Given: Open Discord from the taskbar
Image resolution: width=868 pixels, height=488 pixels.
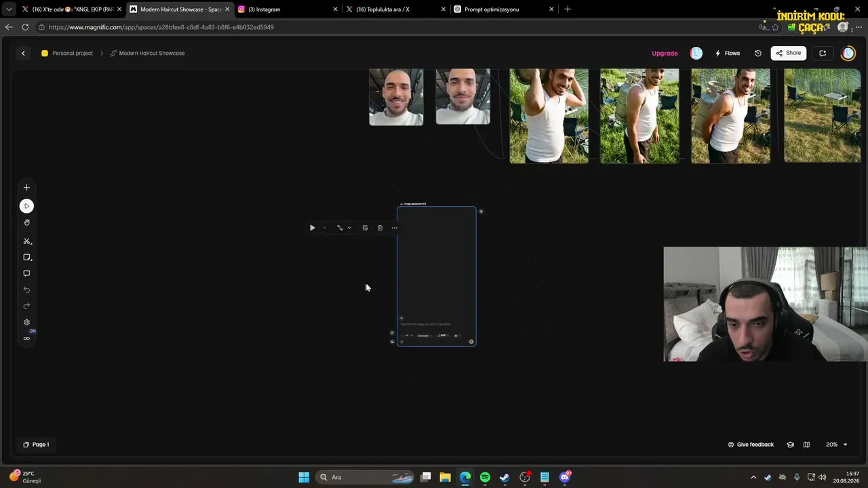Looking at the screenshot, I should pos(564,477).
